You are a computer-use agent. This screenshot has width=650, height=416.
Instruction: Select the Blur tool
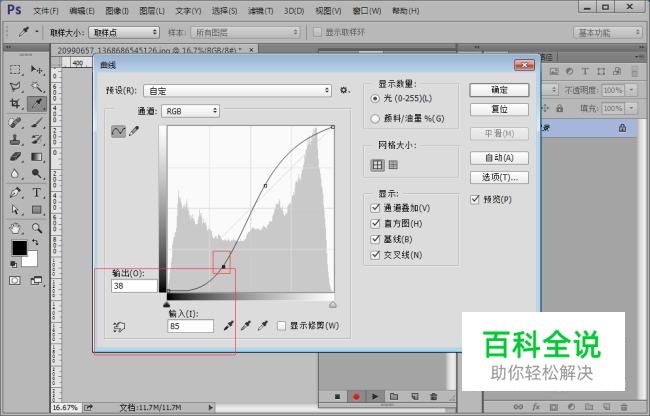point(15,174)
